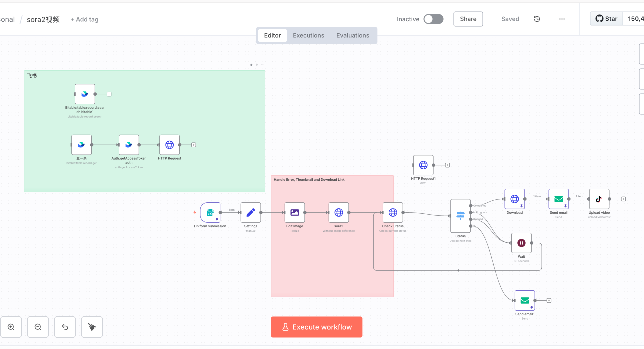Switch to the Executions tab
Image resolution: width=644 pixels, height=349 pixels.
pyautogui.click(x=308, y=35)
